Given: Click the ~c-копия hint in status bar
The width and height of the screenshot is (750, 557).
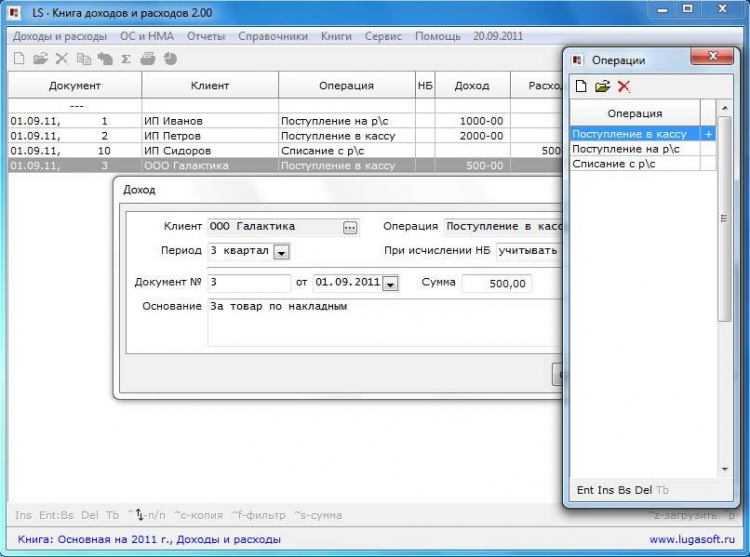Looking at the screenshot, I should 199,515.
